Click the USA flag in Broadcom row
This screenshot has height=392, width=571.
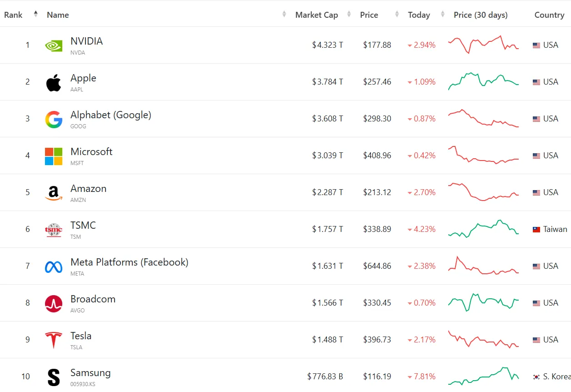536,303
